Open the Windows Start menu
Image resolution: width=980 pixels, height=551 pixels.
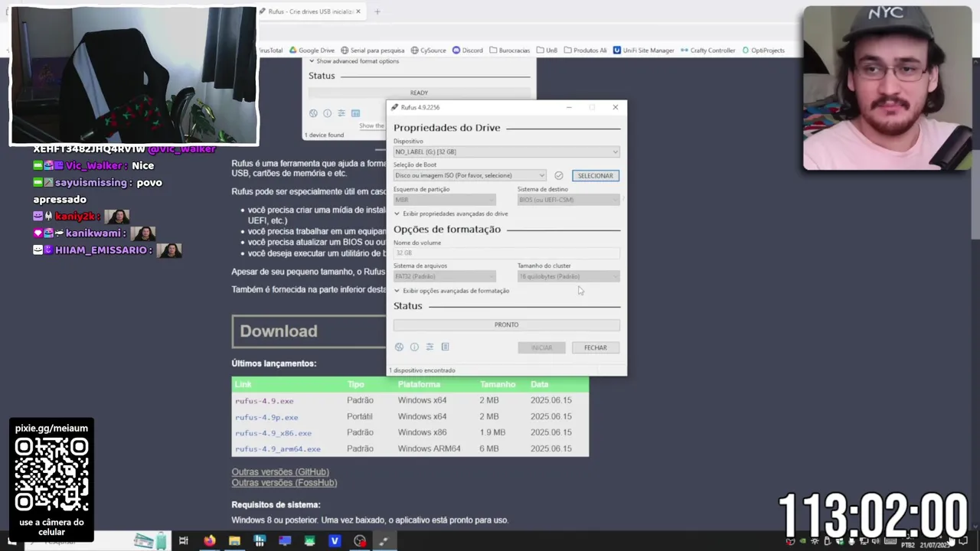click(x=11, y=541)
